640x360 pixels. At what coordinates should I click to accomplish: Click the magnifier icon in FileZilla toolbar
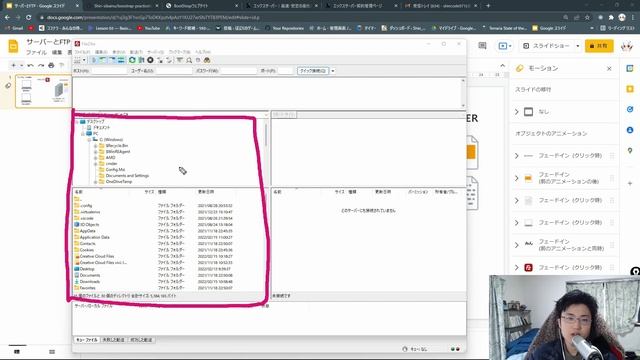[189, 60]
